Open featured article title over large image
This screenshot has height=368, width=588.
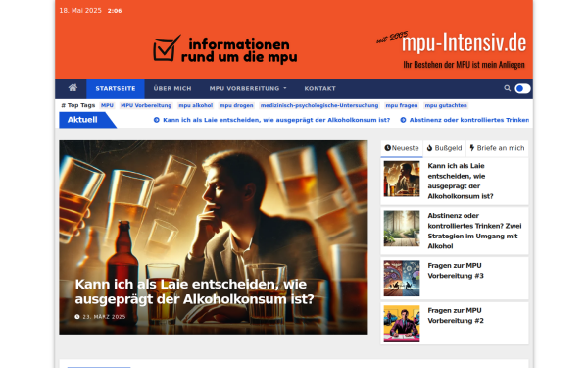click(194, 291)
